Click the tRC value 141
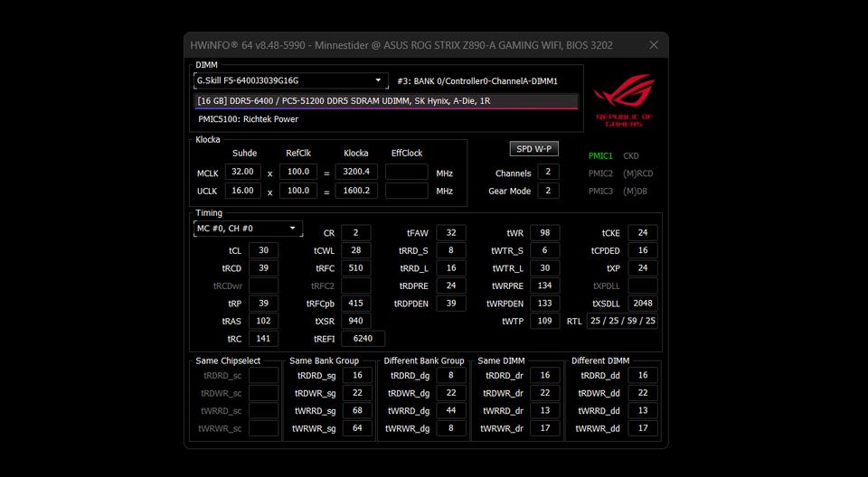Viewport: 868px width, 477px height. 263,339
